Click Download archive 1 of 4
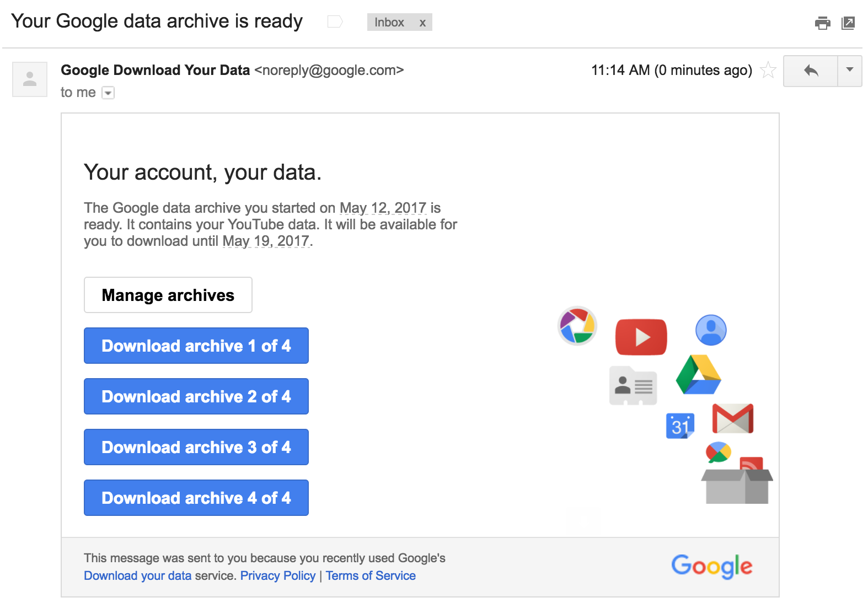868x603 pixels. coord(196,346)
